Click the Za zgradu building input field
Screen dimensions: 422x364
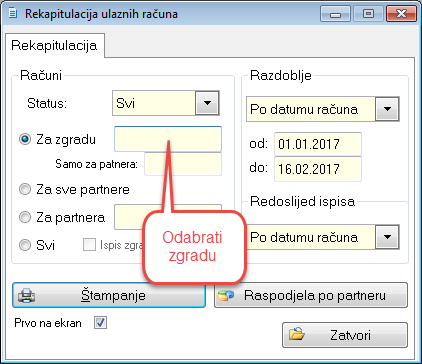click(168, 139)
